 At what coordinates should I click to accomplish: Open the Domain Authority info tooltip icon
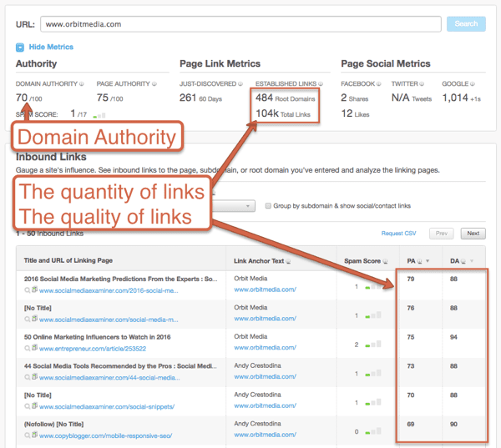[x=82, y=83]
